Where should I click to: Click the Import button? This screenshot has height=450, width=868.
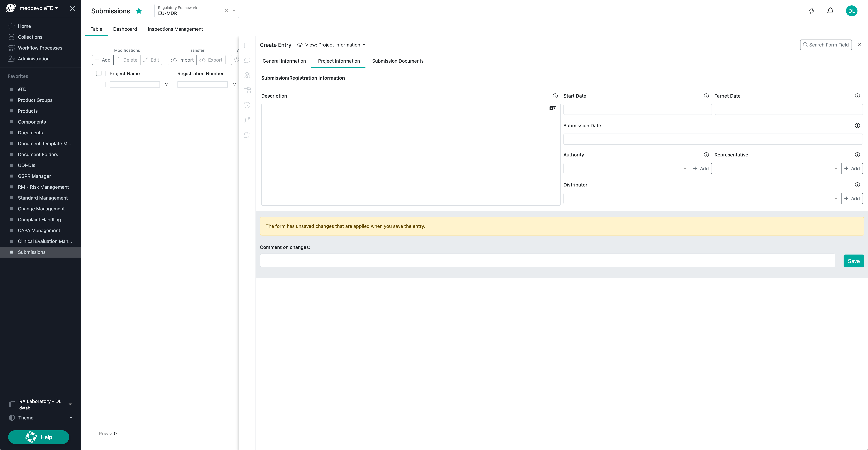(x=182, y=60)
